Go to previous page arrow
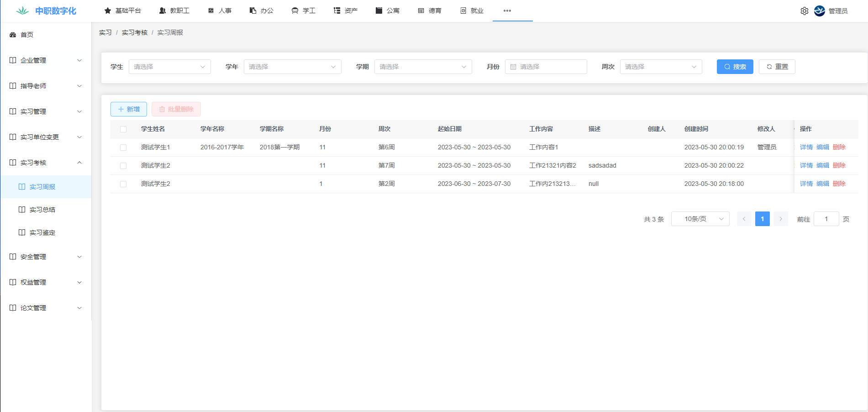This screenshot has width=868, height=412. pyautogui.click(x=744, y=219)
